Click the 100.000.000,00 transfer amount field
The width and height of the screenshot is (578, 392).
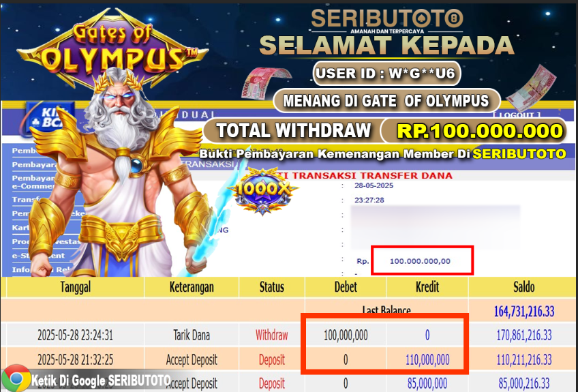[x=422, y=260]
